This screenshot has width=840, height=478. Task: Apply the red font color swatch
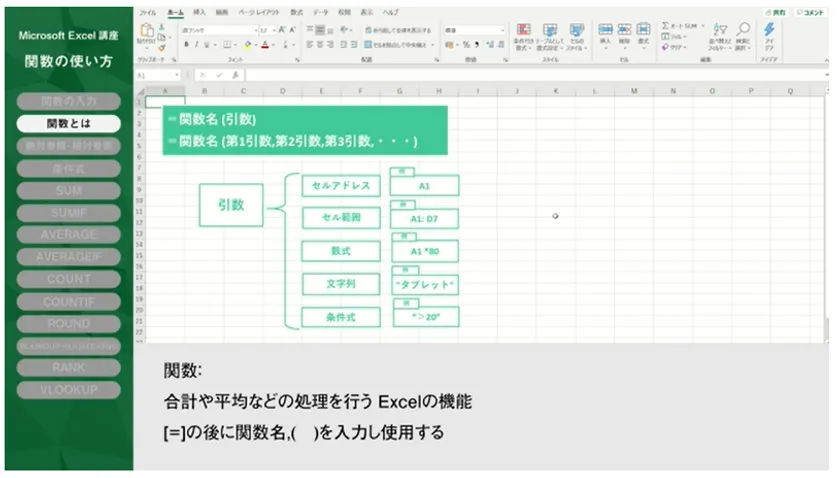(x=265, y=45)
